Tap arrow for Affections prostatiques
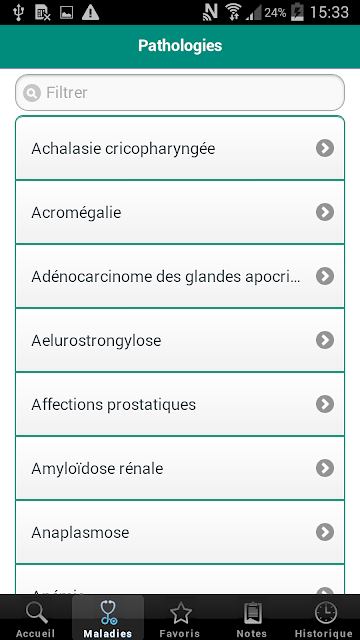The image size is (360, 640). click(325, 404)
